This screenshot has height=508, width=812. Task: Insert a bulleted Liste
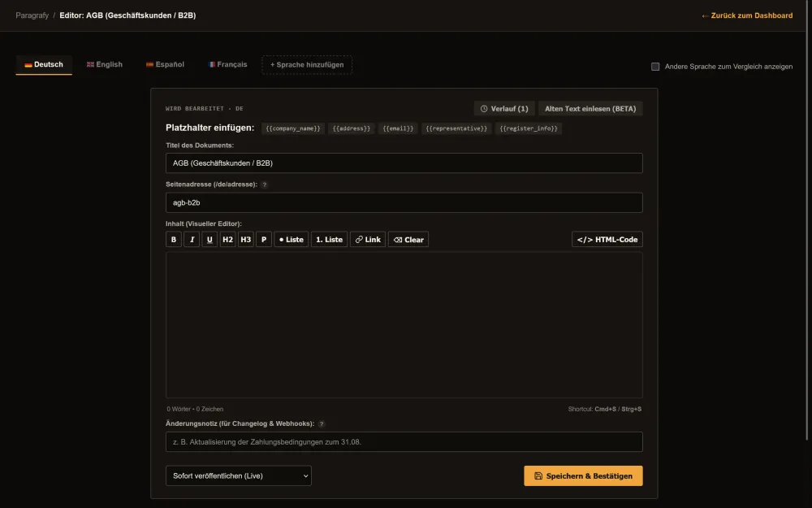[291, 240]
